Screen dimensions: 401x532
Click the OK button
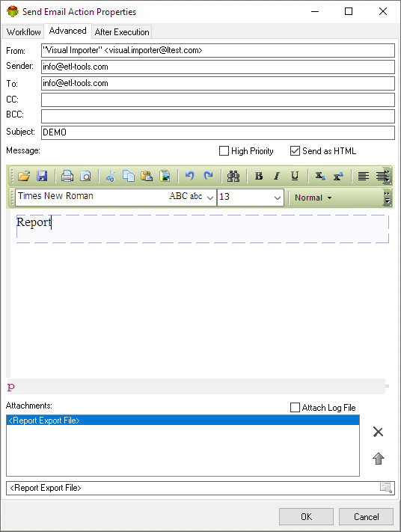306,516
